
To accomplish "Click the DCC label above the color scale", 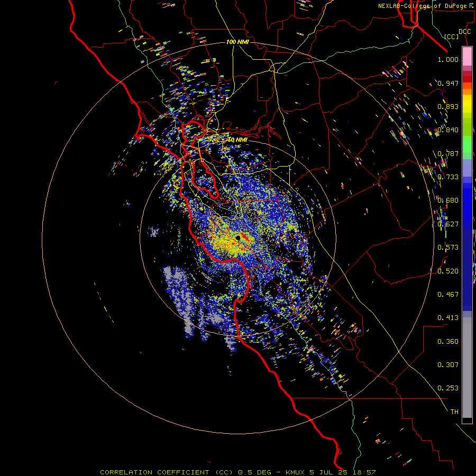I will coord(464,32).
